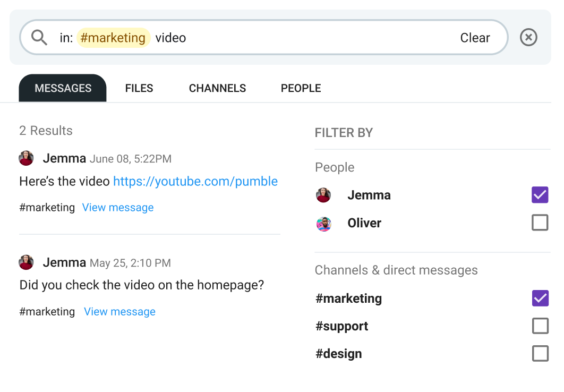Enable the #support channel filter

[540, 326]
